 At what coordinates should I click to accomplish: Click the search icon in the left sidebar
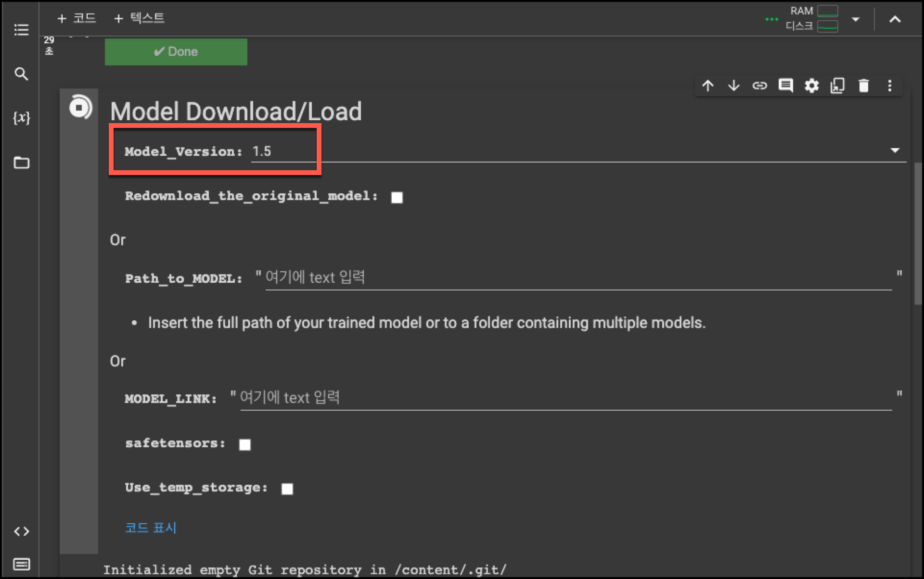point(21,74)
